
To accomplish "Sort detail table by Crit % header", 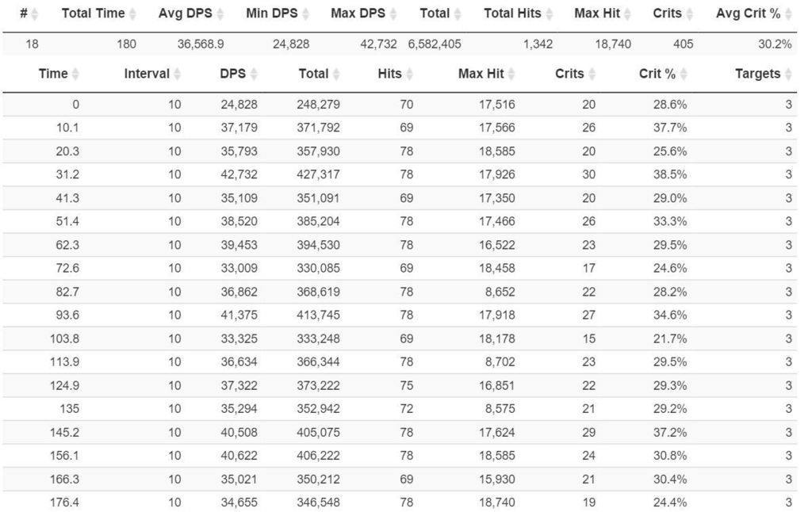I will 657,74.
